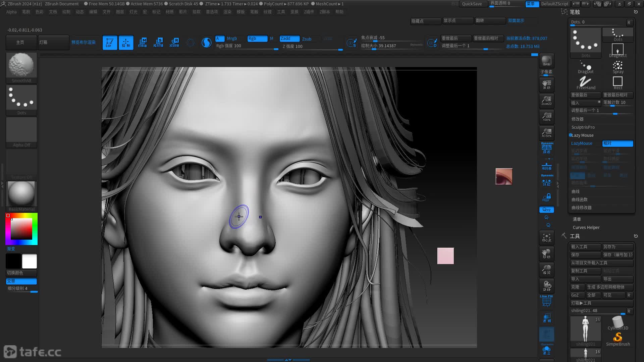
Task: Toggle Transparency icon
Action: (546, 318)
